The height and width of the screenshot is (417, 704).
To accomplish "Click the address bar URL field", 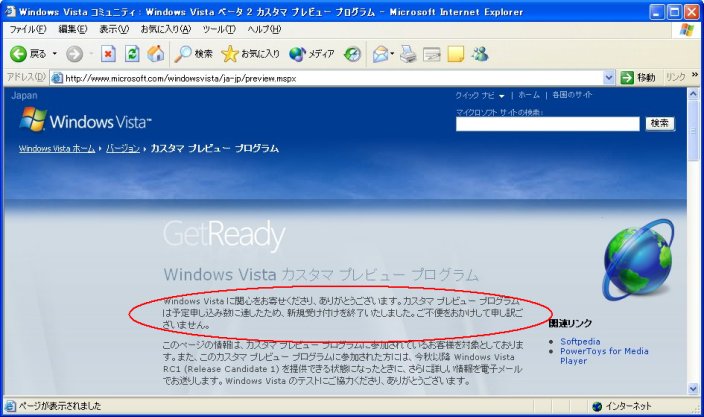I will pyautogui.click(x=332, y=78).
